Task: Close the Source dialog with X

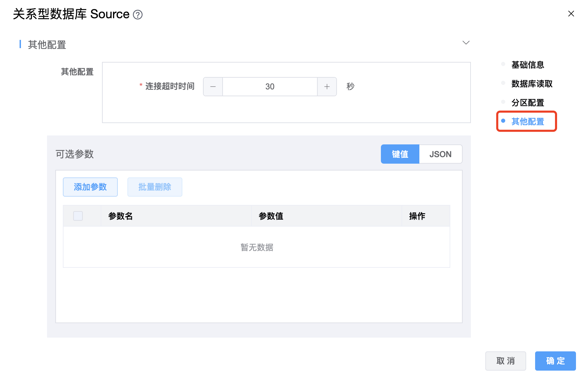Action: [x=571, y=14]
